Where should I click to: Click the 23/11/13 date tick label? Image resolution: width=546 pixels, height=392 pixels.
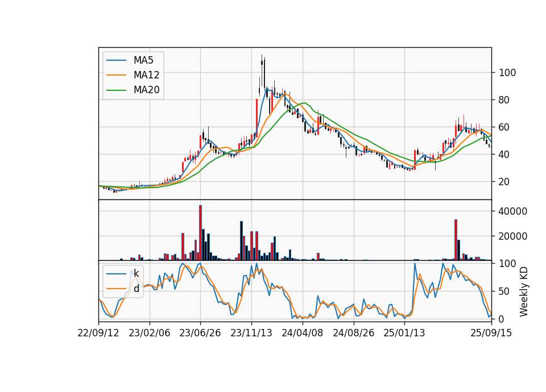(x=251, y=333)
